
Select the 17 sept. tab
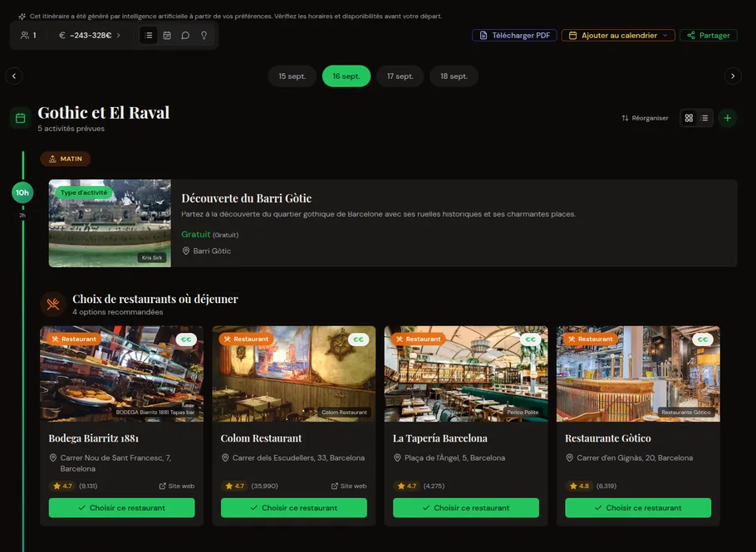pyautogui.click(x=400, y=76)
